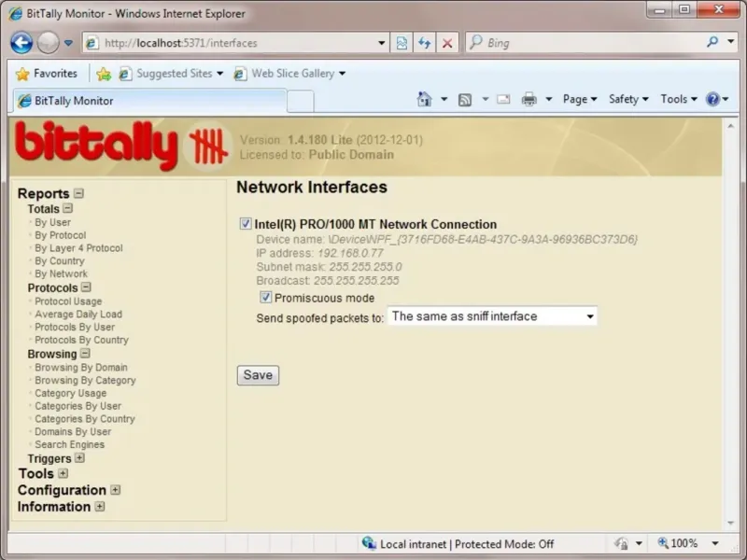747x560 pixels.
Task: Expand the Configuration section
Action: [x=115, y=489]
